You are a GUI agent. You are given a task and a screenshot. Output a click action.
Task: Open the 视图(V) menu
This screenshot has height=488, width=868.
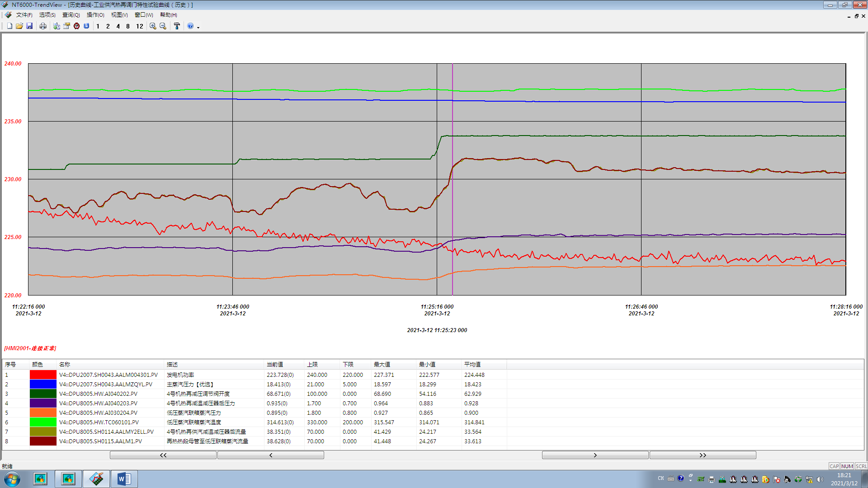[119, 15]
